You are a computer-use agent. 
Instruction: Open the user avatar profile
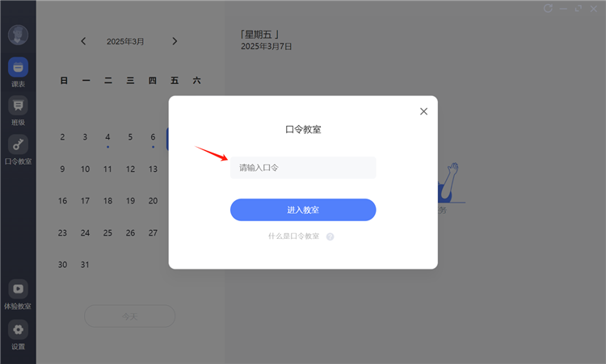point(18,36)
